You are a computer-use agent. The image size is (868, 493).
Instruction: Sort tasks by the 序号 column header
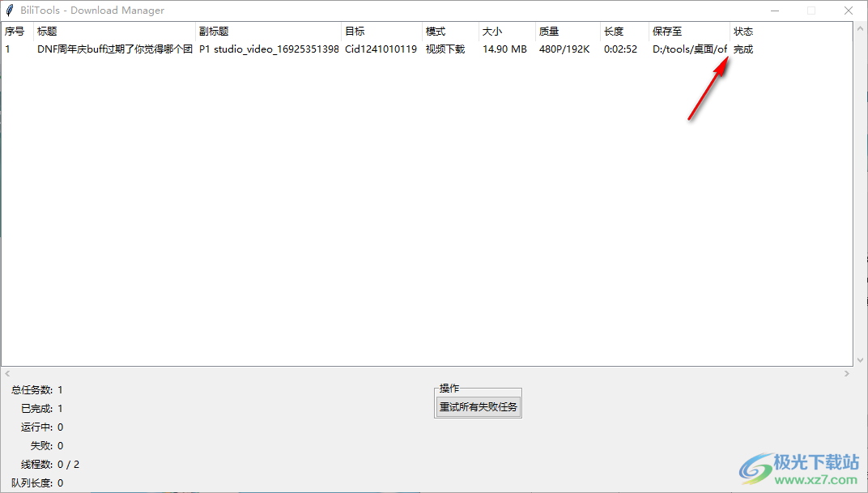coord(15,31)
